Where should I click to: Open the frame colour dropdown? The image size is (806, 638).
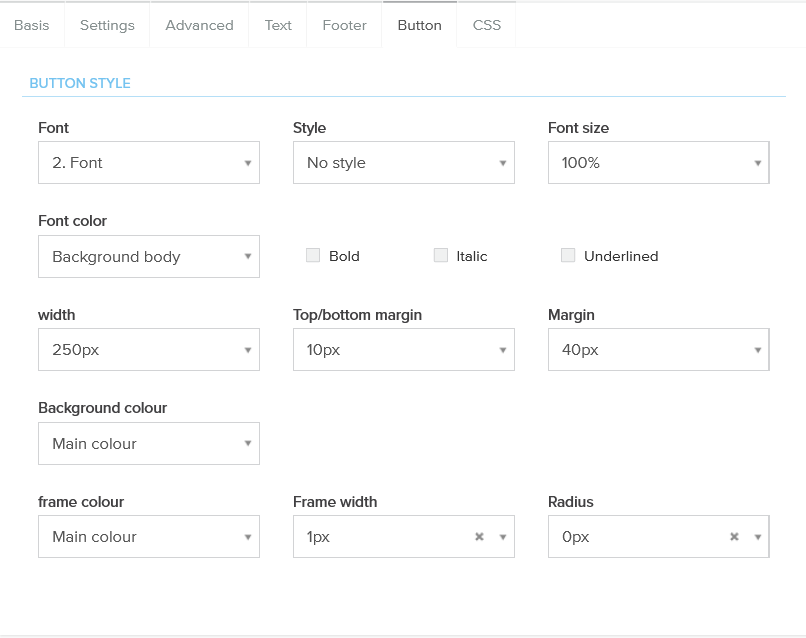149,537
